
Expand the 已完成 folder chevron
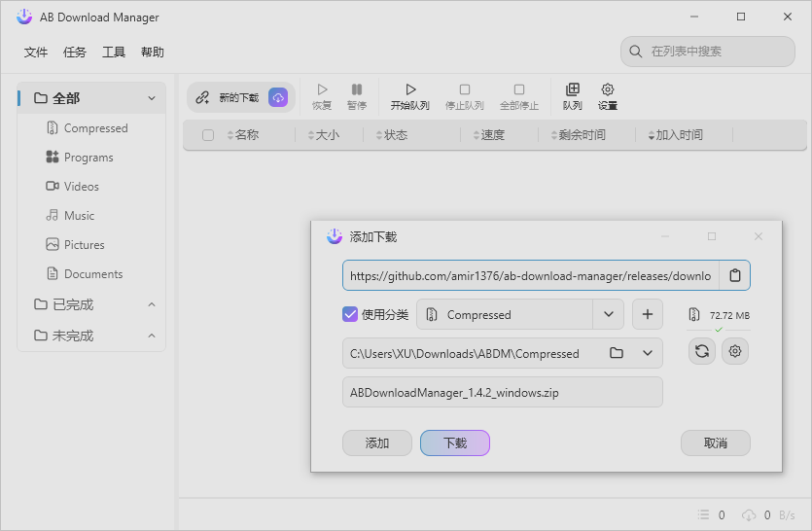tap(151, 304)
